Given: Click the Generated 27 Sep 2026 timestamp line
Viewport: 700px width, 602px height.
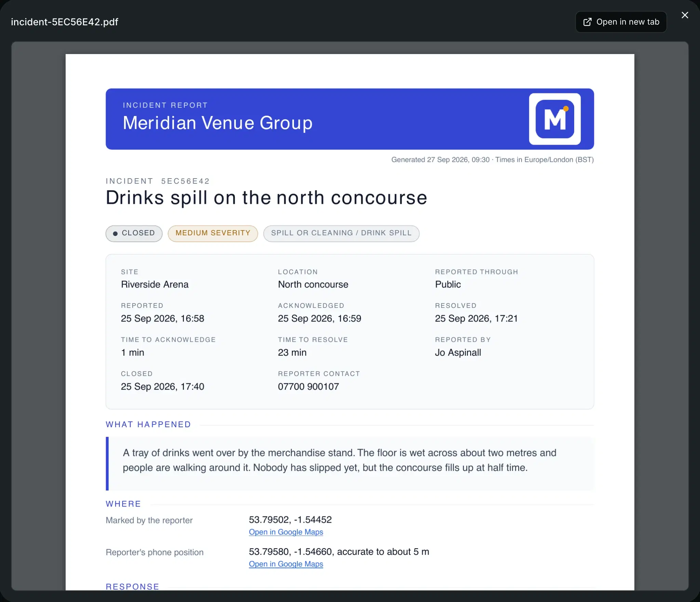Looking at the screenshot, I should coord(492,160).
